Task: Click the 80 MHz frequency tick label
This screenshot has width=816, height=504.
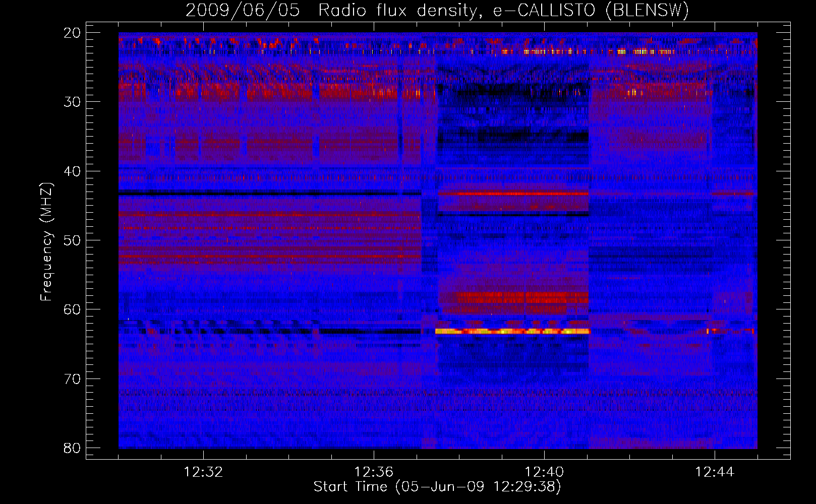Action: click(73, 448)
